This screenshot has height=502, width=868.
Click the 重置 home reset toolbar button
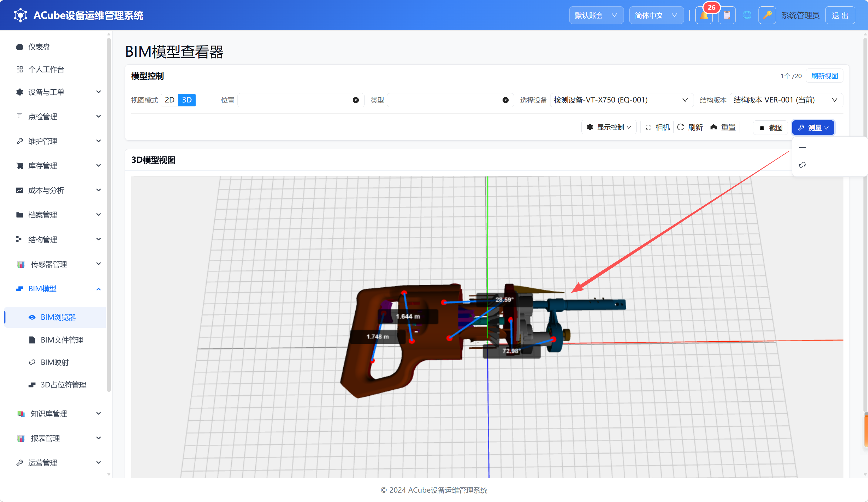pyautogui.click(x=723, y=127)
